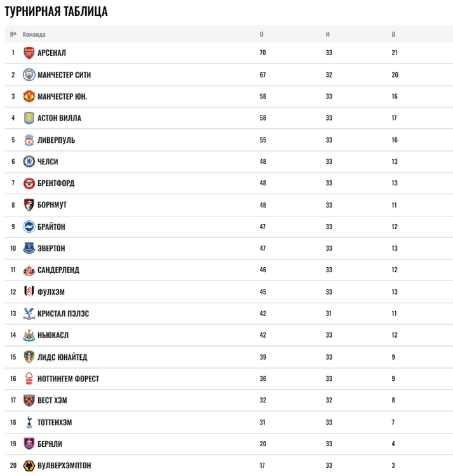The height and width of the screenshot is (476, 453).
Task: Click the И games column header
Action: coord(328,34)
